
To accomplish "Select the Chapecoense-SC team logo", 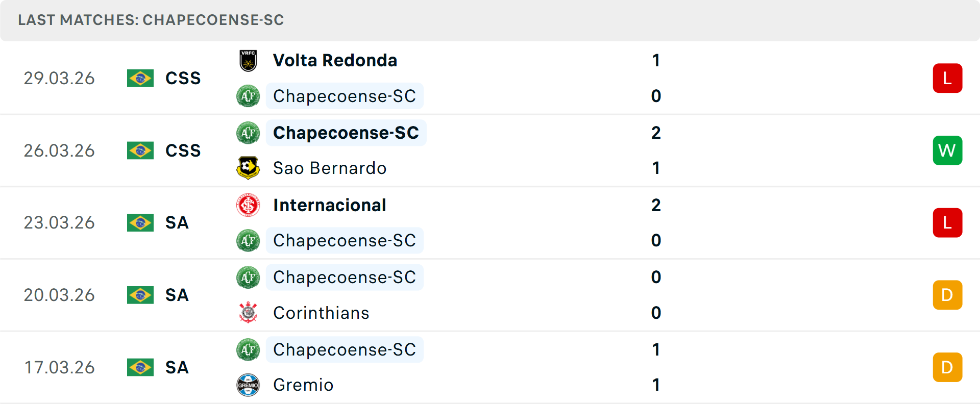I will (x=248, y=96).
